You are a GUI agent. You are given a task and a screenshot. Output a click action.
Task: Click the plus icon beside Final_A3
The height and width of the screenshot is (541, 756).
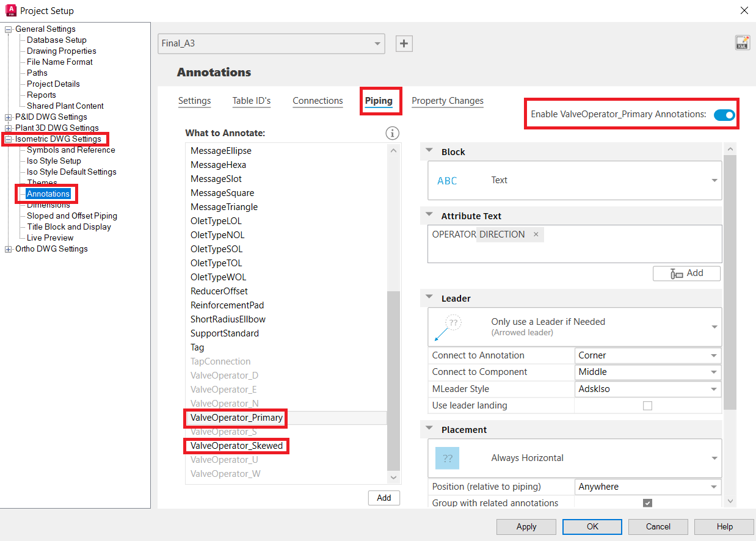pos(404,43)
